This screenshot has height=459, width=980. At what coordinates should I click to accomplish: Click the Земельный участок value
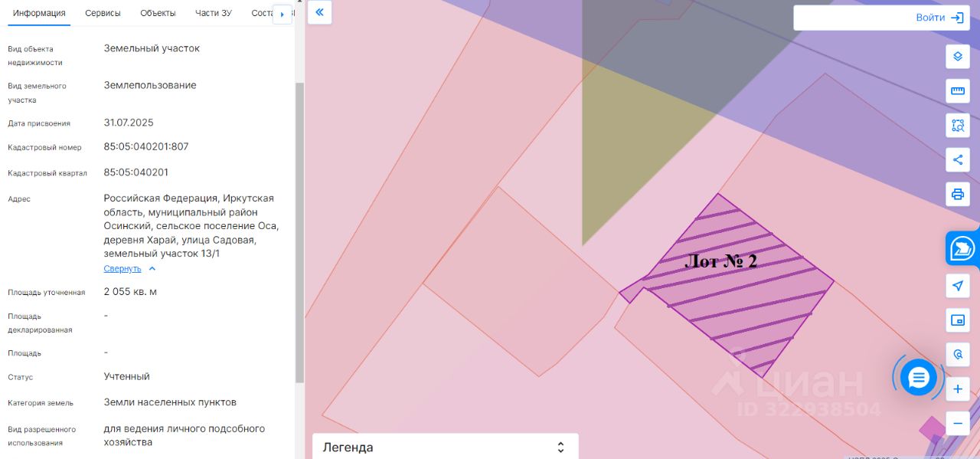tap(152, 48)
